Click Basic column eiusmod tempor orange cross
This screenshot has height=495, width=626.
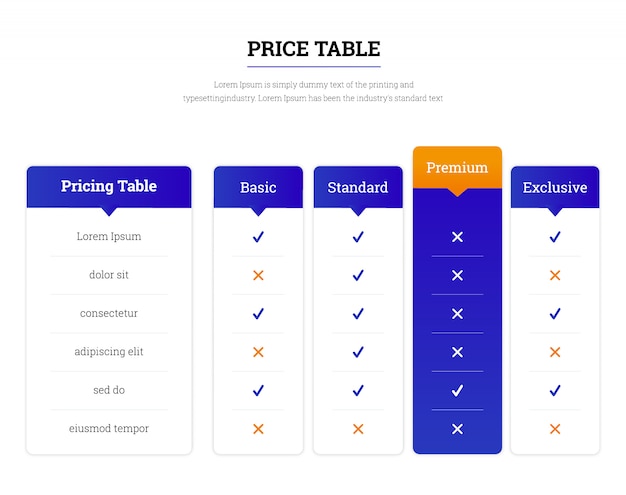258,429
